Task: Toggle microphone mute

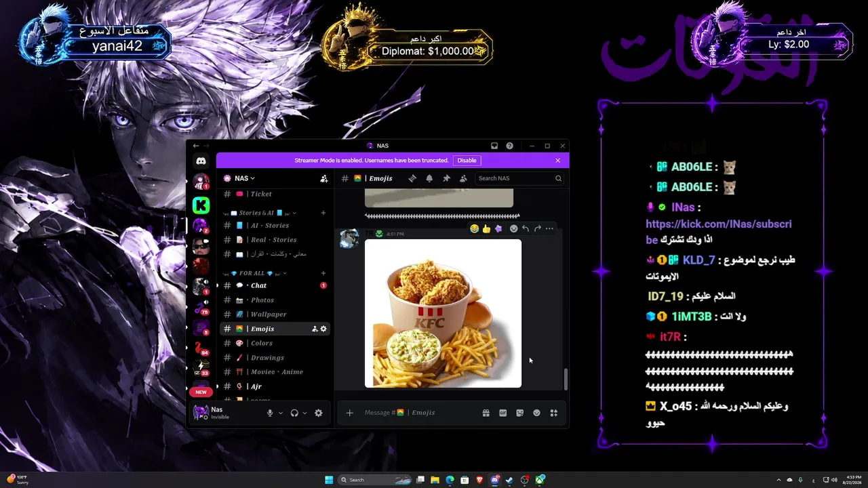Action: (x=270, y=413)
